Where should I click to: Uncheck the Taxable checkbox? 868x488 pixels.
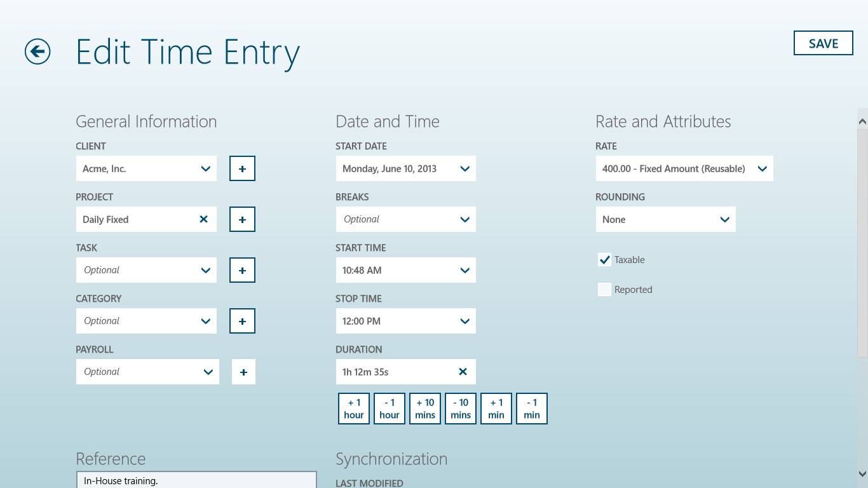pos(604,260)
